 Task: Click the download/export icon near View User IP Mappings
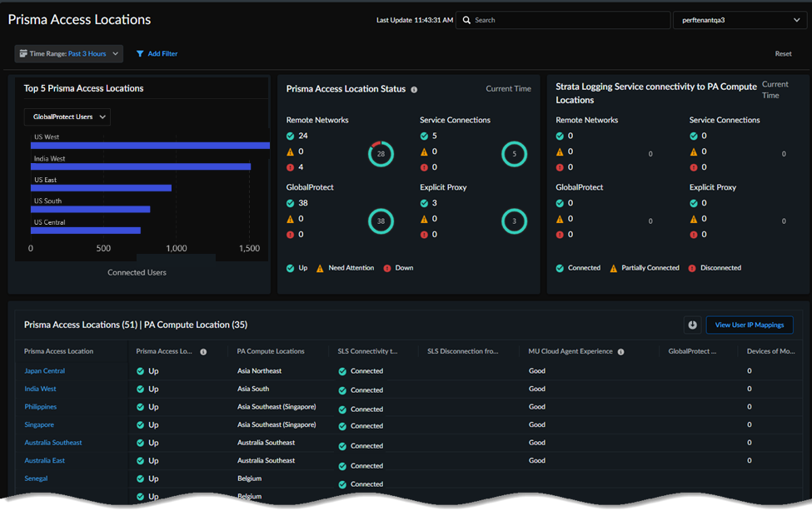click(x=692, y=325)
